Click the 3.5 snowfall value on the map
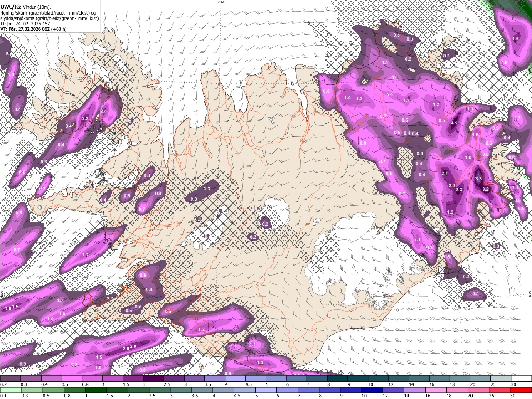532x399 pixels. 478,179
